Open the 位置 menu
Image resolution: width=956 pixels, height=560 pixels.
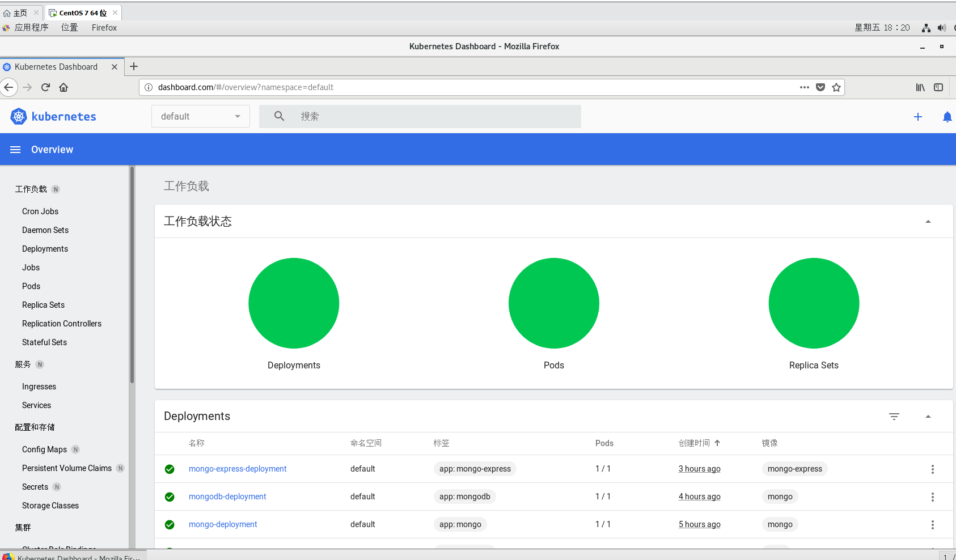(x=70, y=28)
